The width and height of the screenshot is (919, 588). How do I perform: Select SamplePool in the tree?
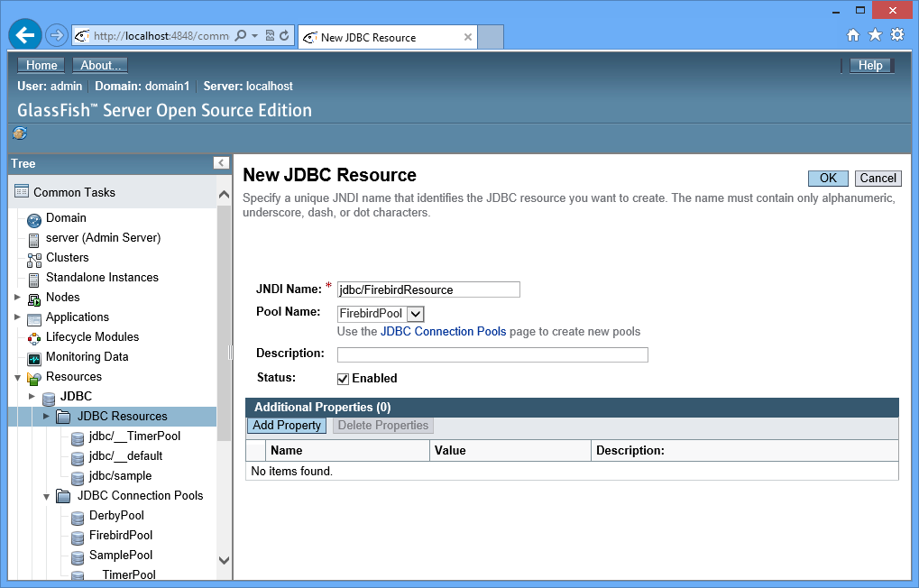[x=121, y=556]
